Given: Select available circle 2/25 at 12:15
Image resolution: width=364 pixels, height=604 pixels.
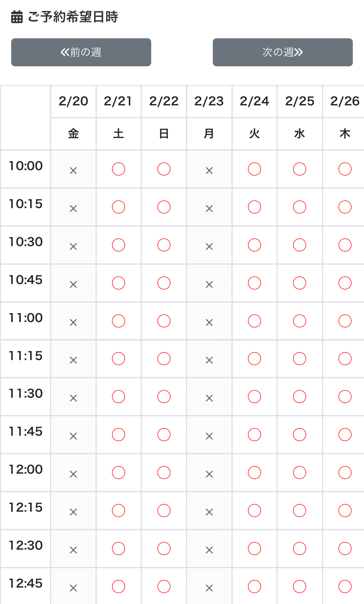Looking at the screenshot, I should (x=300, y=511).
